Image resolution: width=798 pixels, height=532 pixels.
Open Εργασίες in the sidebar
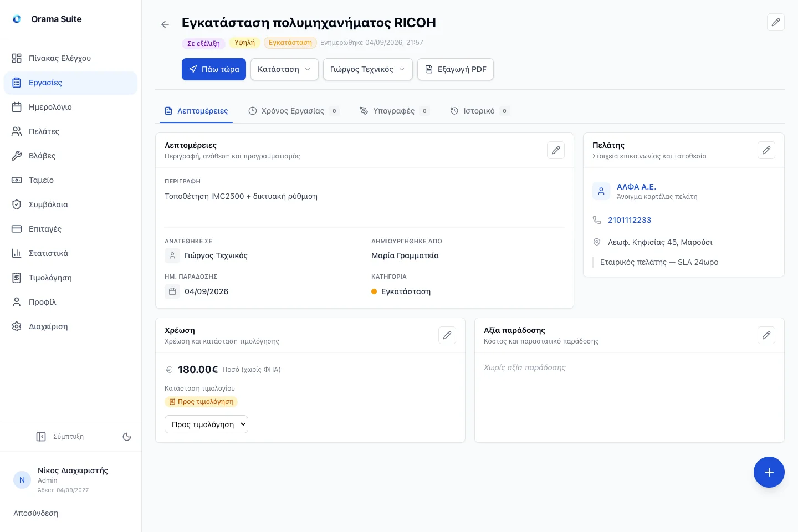click(x=71, y=83)
